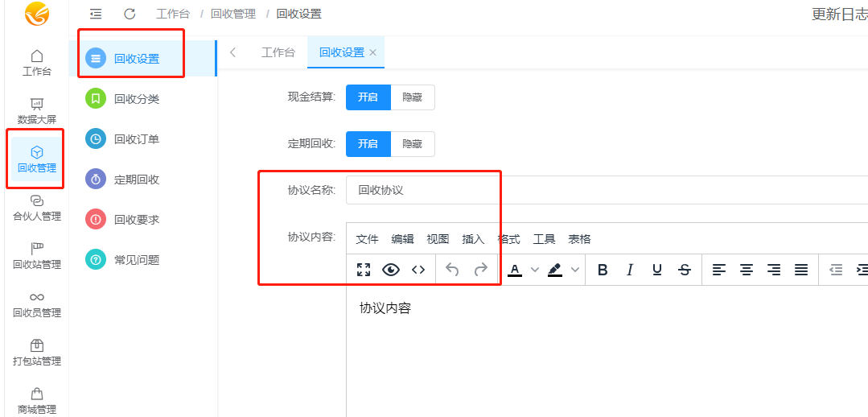868x417 pixels.
Task: Open the 编辑 editor menu
Action: [402, 239]
